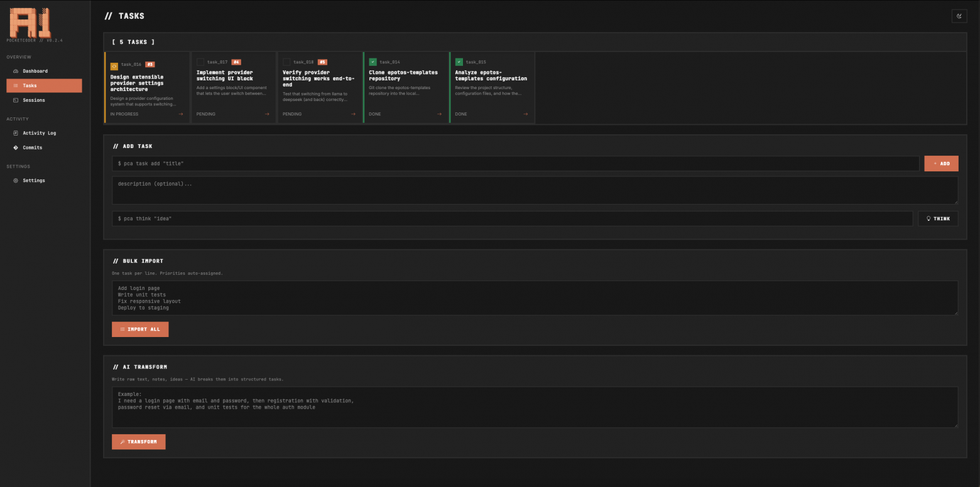Open the Activity Log page
980x487 pixels.
44,133
